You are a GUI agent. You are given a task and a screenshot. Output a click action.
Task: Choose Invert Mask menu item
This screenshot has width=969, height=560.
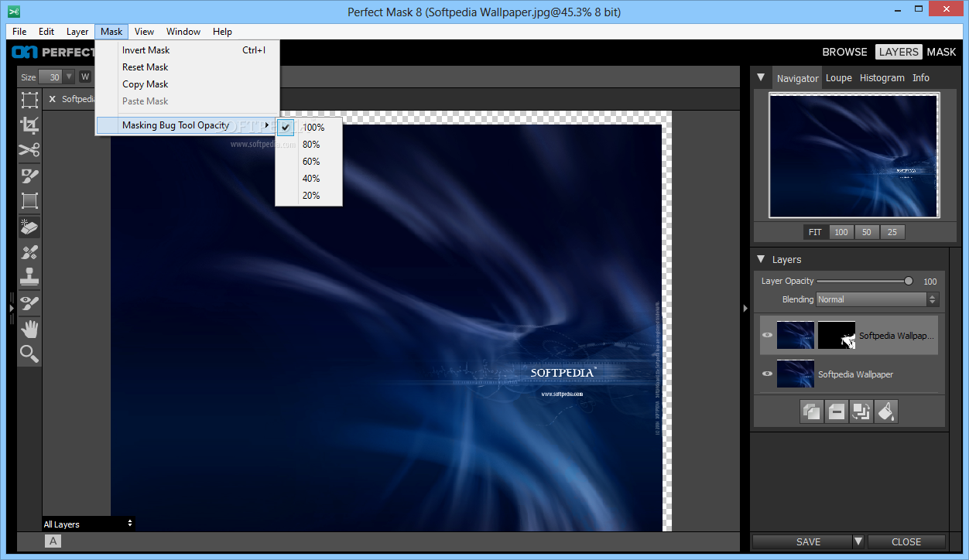coord(187,50)
